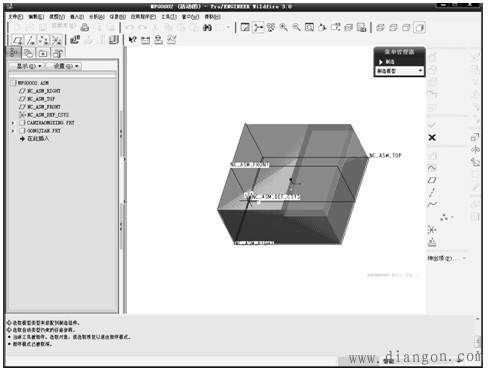Switch to hidden line display mode
Screen dimensions: 489x371
click(393, 27)
